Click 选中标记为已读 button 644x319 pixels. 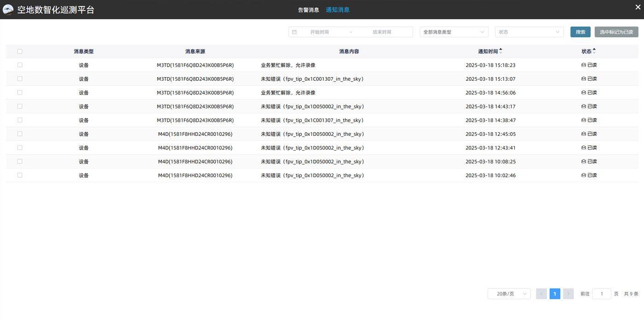pyautogui.click(x=616, y=32)
